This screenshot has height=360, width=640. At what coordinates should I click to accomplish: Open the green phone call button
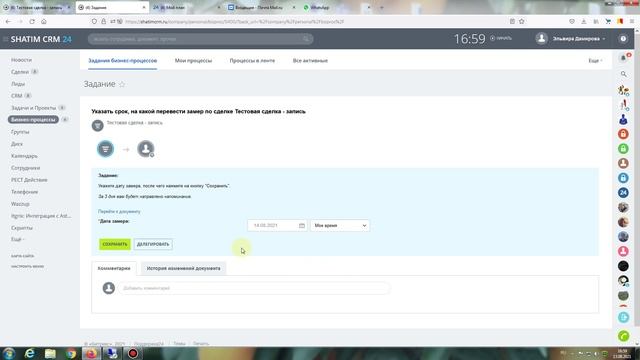click(623, 336)
